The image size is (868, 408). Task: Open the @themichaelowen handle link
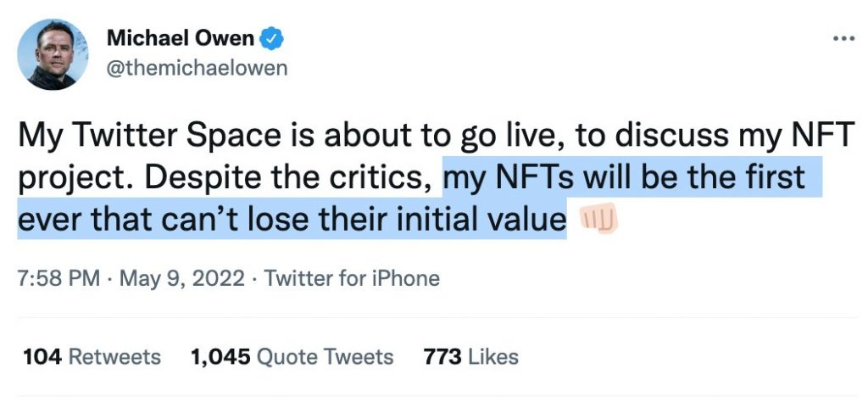point(197,68)
